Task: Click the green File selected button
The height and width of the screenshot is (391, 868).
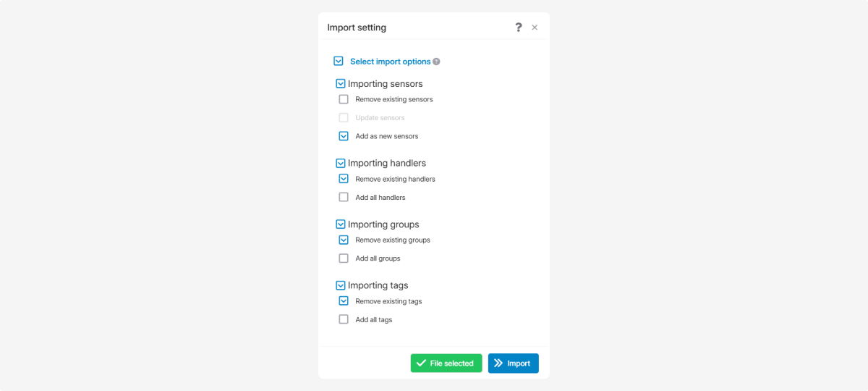Action: 446,363
